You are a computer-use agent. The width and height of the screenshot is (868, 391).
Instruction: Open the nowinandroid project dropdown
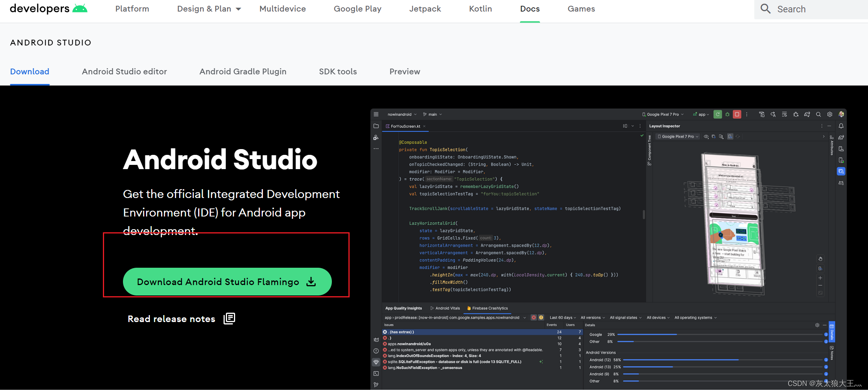pyautogui.click(x=402, y=114)
